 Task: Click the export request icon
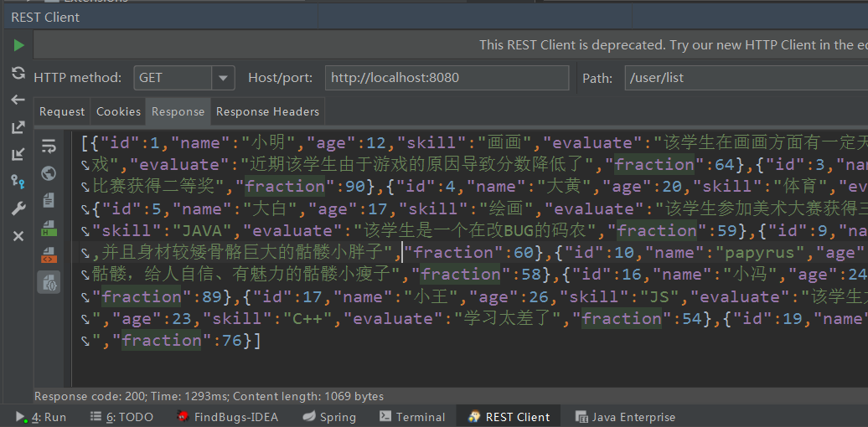click(18, 126)
